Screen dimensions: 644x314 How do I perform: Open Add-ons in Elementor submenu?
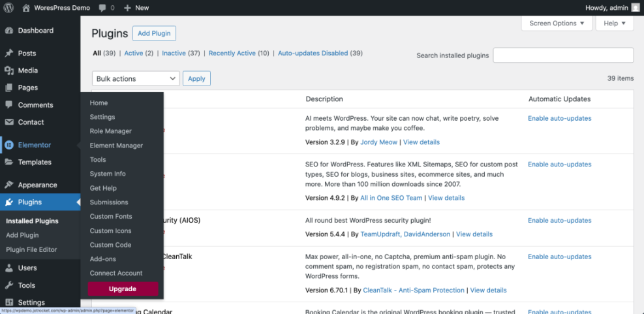click(102, 259)
